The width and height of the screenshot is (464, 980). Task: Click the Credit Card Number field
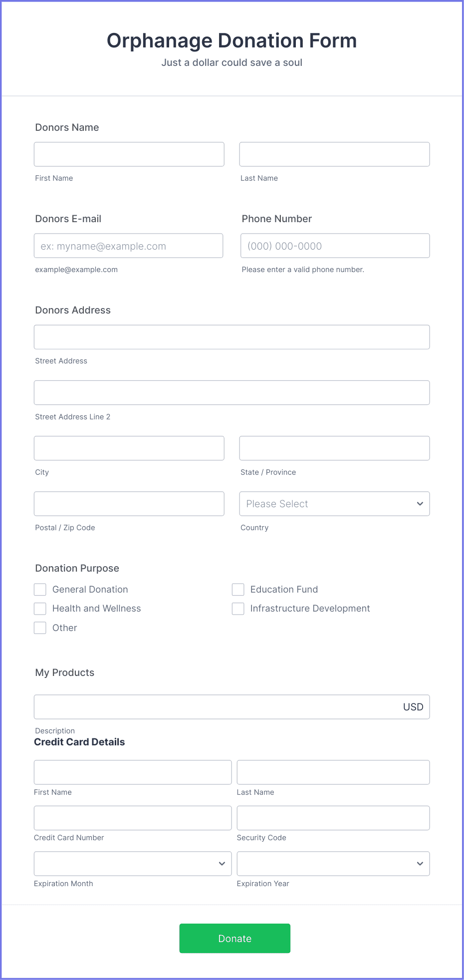pos(133,818)
